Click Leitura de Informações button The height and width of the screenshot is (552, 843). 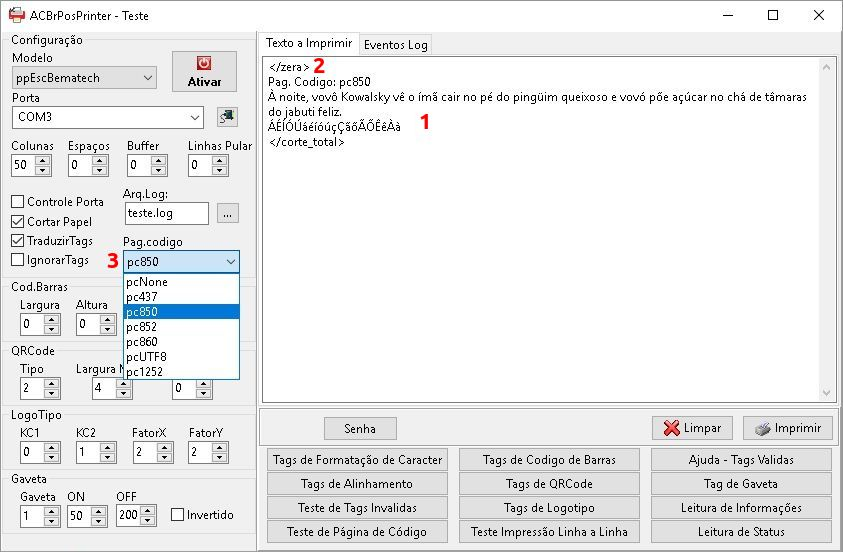tap(741, 508)
